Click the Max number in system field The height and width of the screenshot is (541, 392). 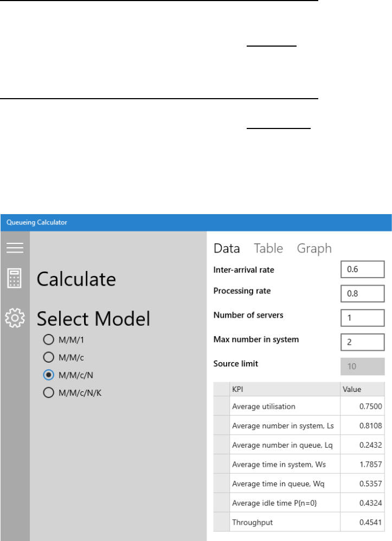pyautogui.click(x=362, y=342)
